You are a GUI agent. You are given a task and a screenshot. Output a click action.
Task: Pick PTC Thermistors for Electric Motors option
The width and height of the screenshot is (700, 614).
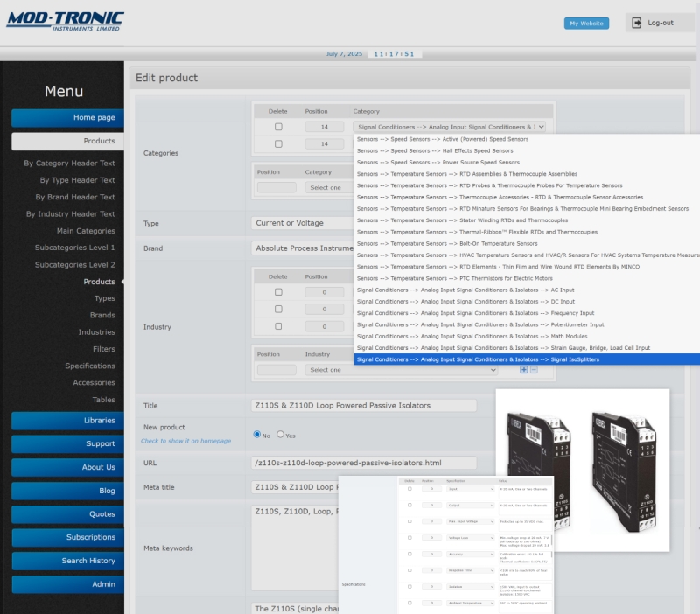[x=527, y=278]
